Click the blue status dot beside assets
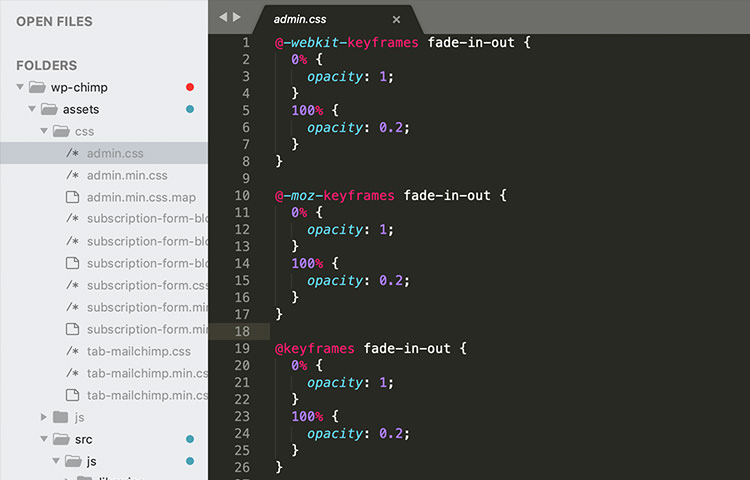750x480 pixels. tap(190, 109)
